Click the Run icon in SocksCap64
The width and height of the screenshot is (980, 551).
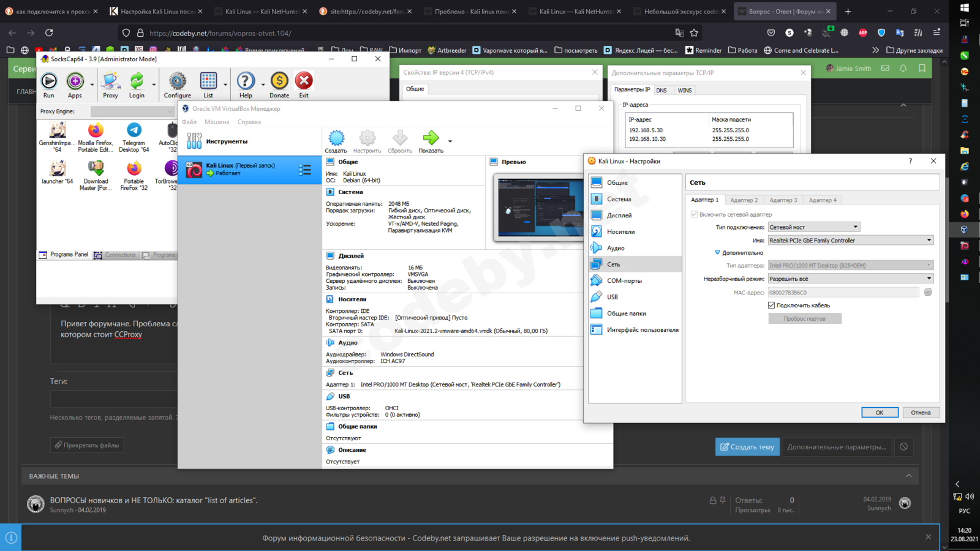(x=49, y=81)
